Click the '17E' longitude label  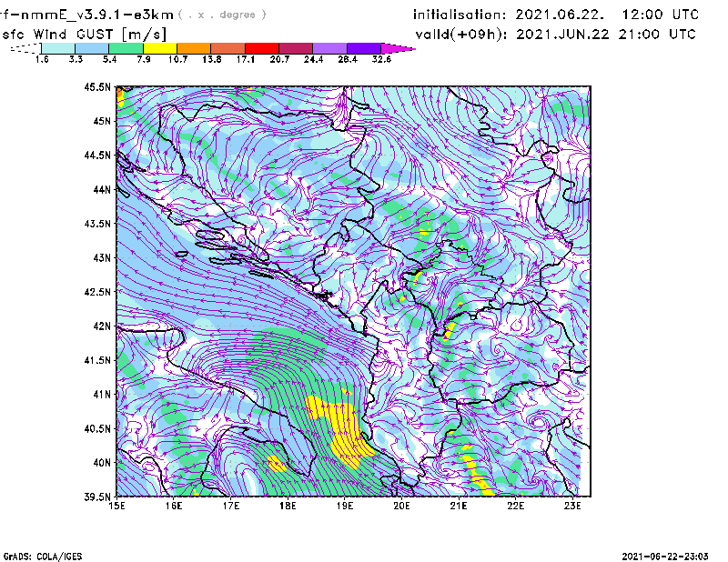pos(231,506)
